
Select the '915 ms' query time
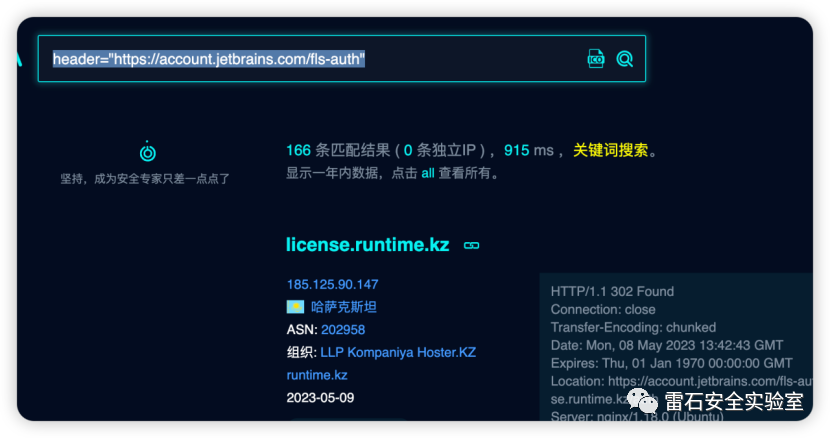coord(528,151)
